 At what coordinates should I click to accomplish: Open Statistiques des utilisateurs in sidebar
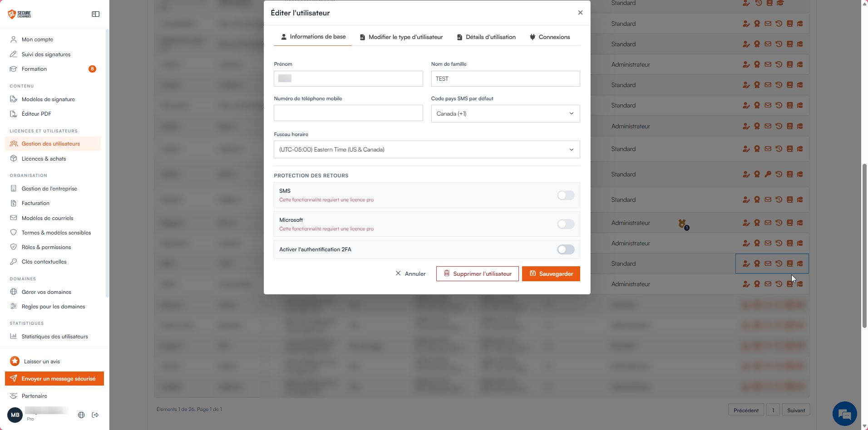54,337
